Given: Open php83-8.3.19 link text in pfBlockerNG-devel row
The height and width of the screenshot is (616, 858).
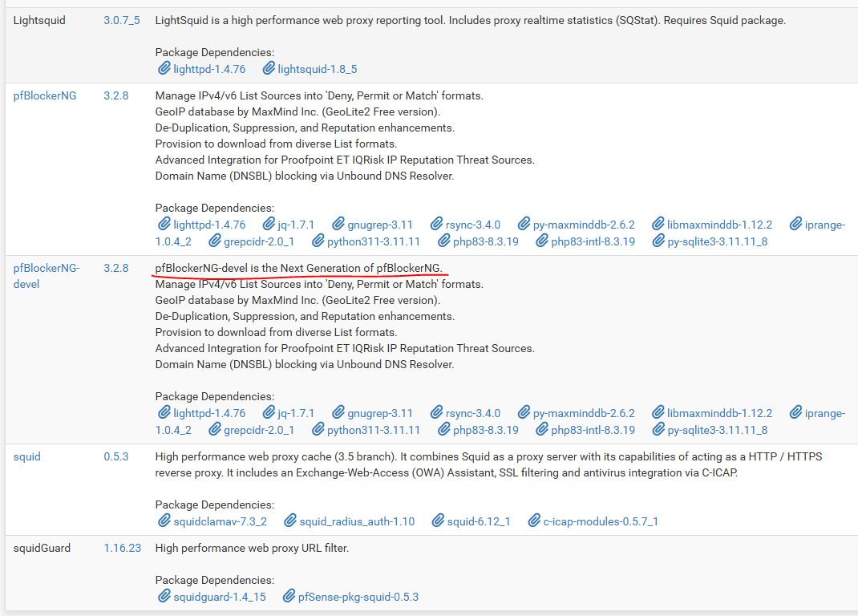Looking at the screenshot, I should coord(486,431).
